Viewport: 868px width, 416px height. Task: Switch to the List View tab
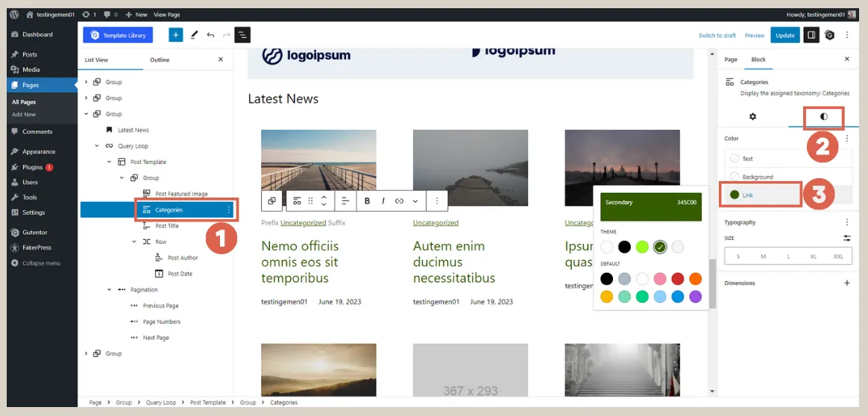(96, 60)
